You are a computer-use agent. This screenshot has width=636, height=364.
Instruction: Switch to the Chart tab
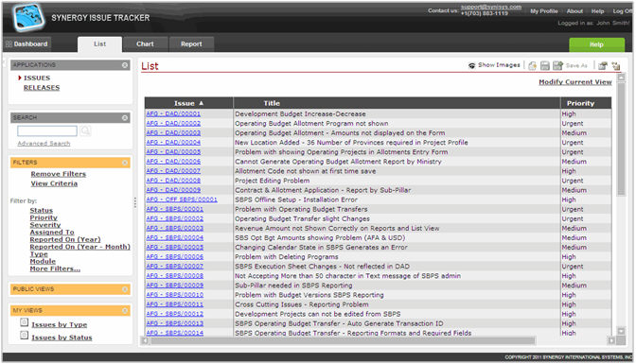pyautogui.click(x=145, y=43)
